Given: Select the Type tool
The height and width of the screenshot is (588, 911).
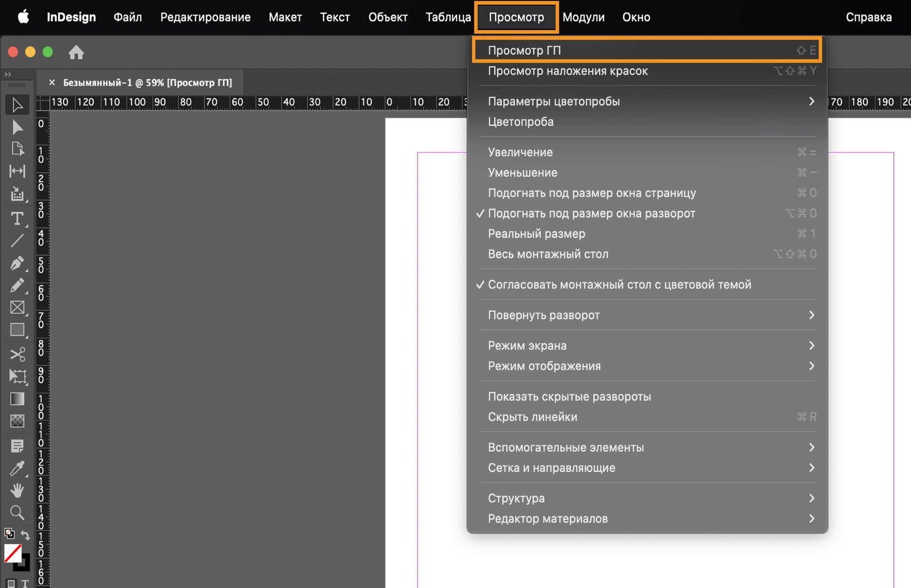Looking at the screenshot, I should (x=17, y=219).
